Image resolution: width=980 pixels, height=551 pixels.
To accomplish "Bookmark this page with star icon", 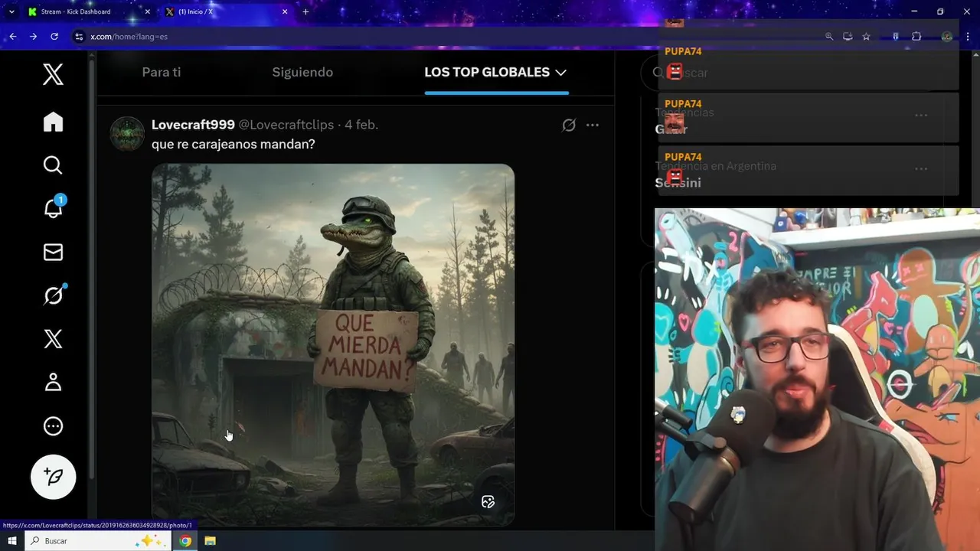I will tap(866, 36).
